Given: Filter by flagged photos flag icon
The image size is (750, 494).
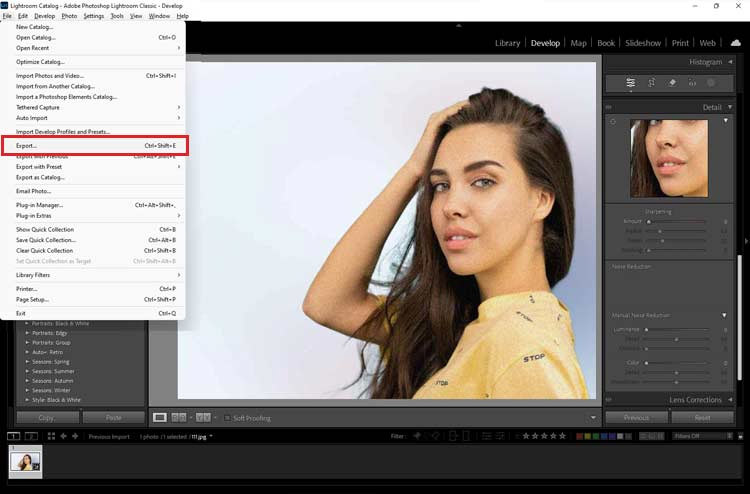Looking at the screenshot, I should [x=417, y=436].
